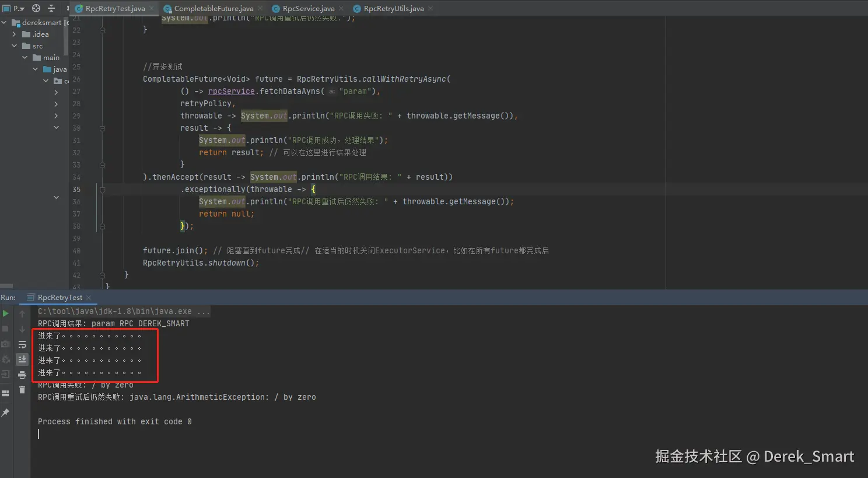Click line number 35 in the gutter
The height and width of the screenshot is (478, 868).
click(76, 189)
